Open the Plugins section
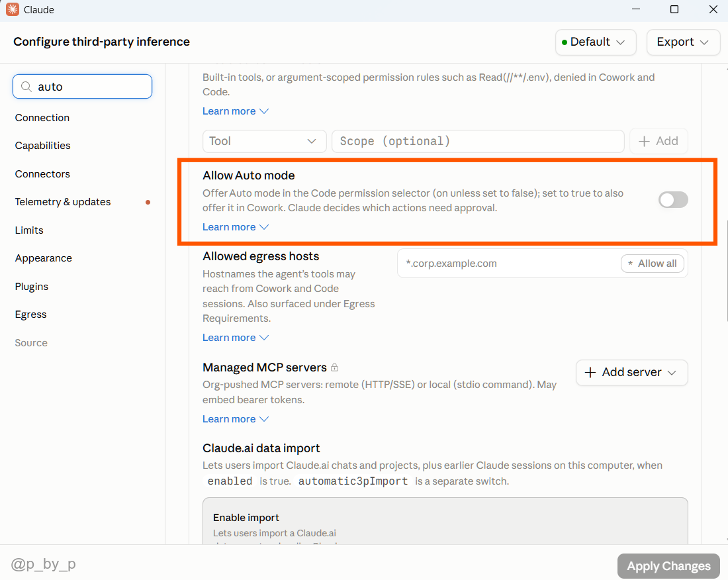Screen dimensions: 728x580 click(32, 287)
